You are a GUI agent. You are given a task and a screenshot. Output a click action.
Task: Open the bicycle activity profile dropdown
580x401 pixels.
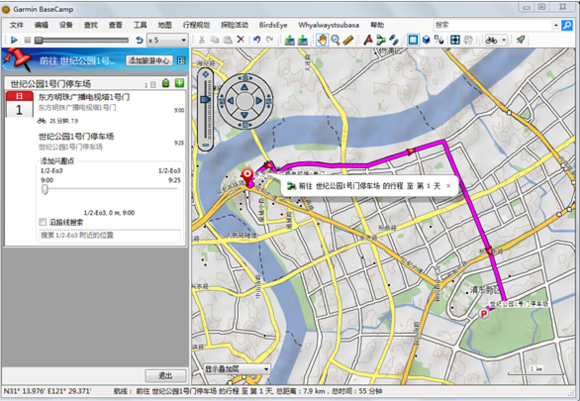pos(496,40)
